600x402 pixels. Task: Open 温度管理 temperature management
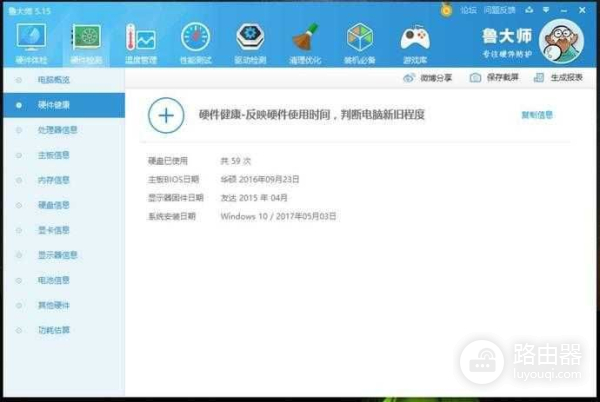click(140, 40)
